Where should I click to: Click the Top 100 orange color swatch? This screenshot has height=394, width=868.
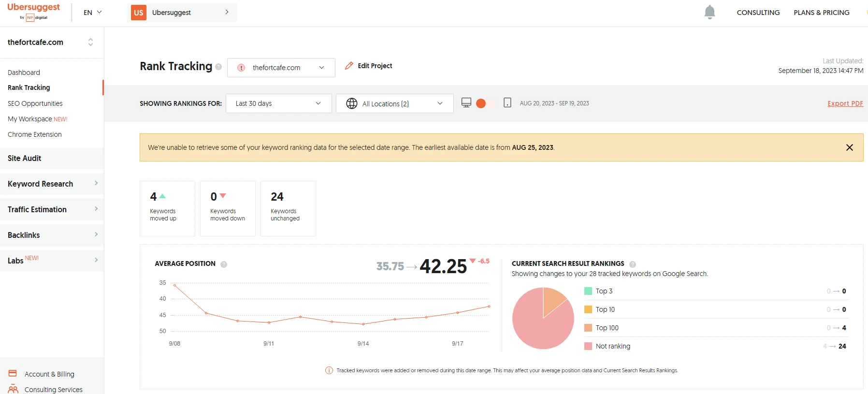(x=588, y=328)
